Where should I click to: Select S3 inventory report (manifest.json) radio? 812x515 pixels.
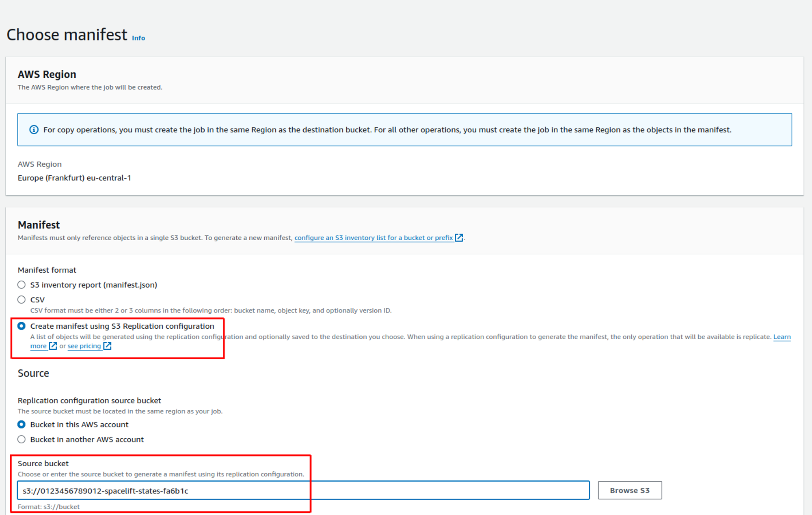click(22, 285)
